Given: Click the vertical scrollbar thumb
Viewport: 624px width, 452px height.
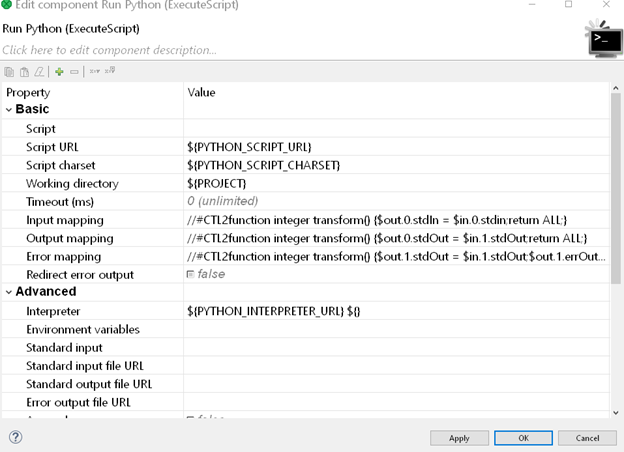Looking at the screenshot, I should click(616, 189).
